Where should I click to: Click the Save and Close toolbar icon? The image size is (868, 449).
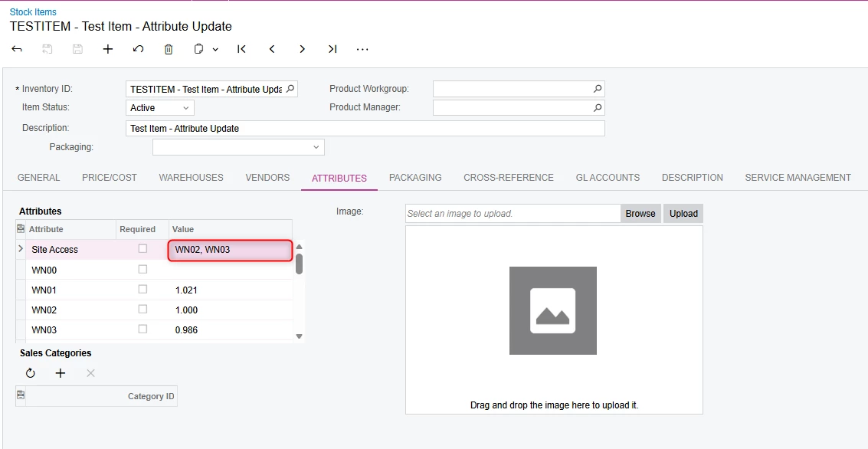47,49
